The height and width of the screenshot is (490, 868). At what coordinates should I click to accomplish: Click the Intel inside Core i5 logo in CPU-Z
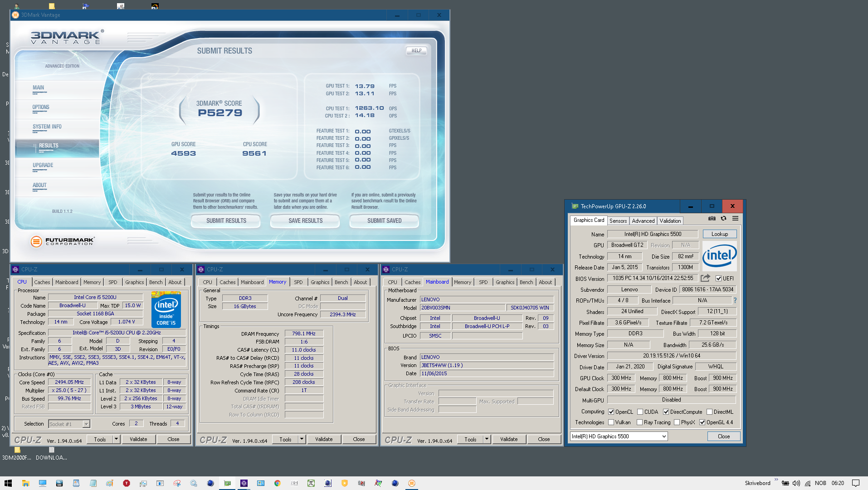click(x=166, y=310)
